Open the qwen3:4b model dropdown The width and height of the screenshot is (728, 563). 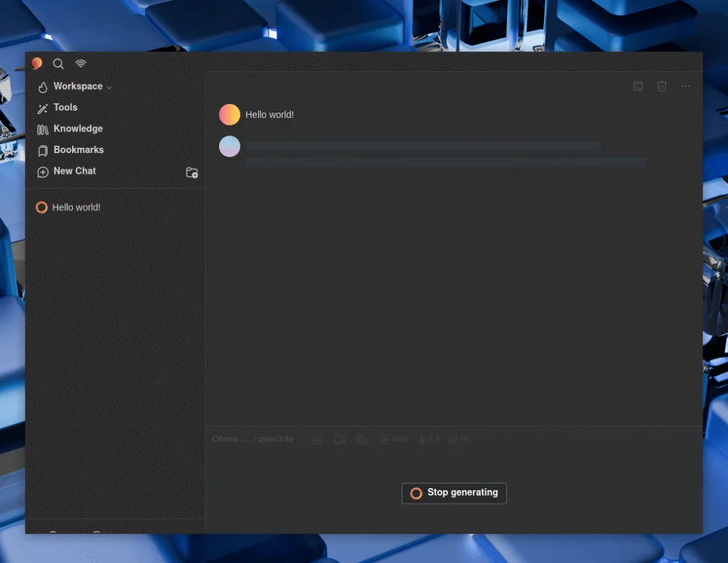pyautogui.click(x=280, y=439)
